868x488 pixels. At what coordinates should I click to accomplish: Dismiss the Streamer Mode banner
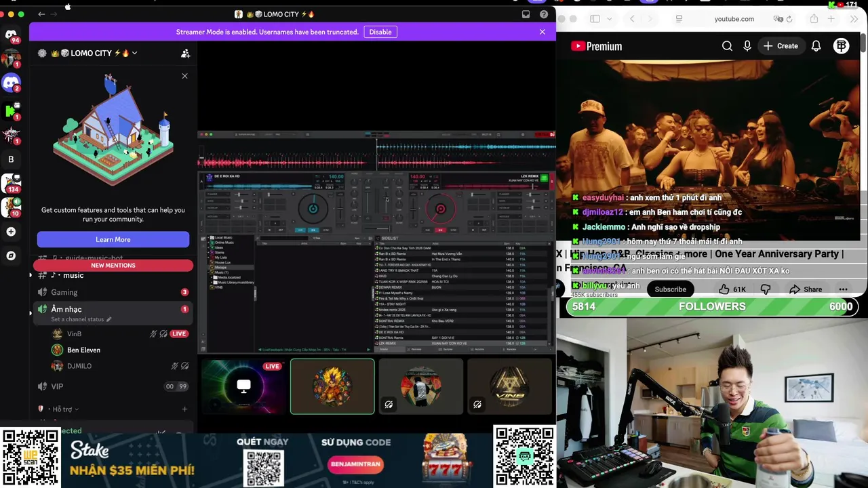tap(542, 32)
